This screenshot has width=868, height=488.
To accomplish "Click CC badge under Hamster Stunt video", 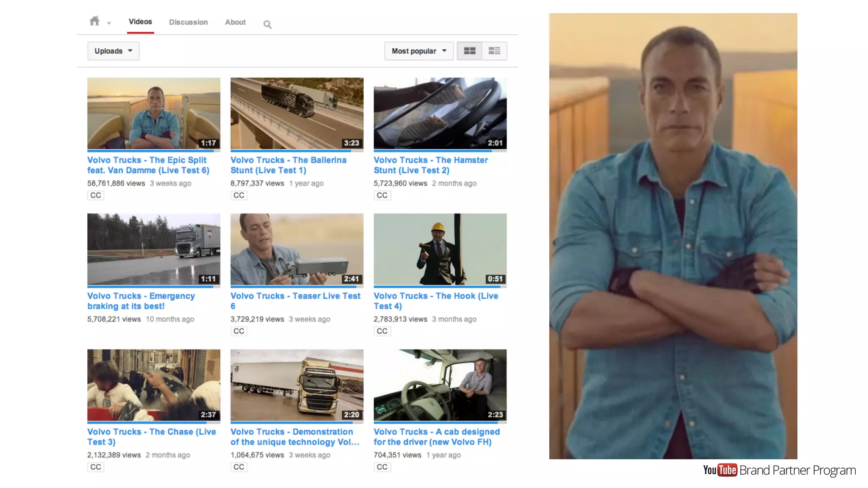I will [x=382, y=195].
